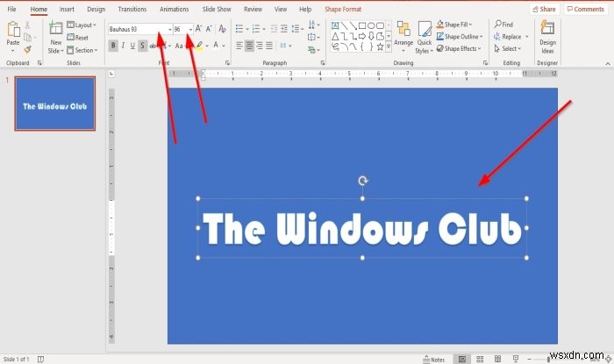
Task: Click Find in Editing group
Action: coord(503,25)
